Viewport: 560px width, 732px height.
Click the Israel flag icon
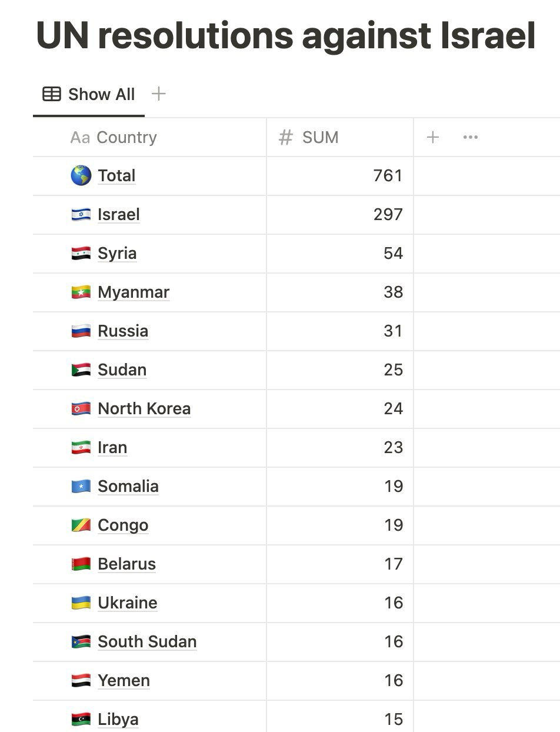[x=81, y=215]
